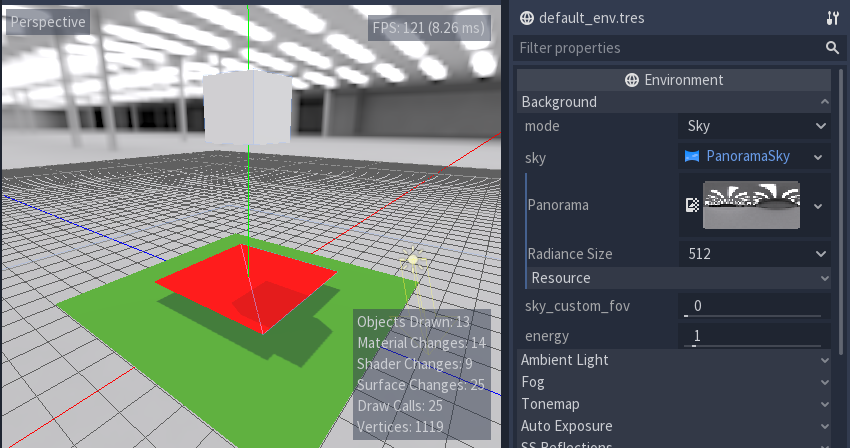Open the Radiance Size dropdown showing 512

coord(755,254)
